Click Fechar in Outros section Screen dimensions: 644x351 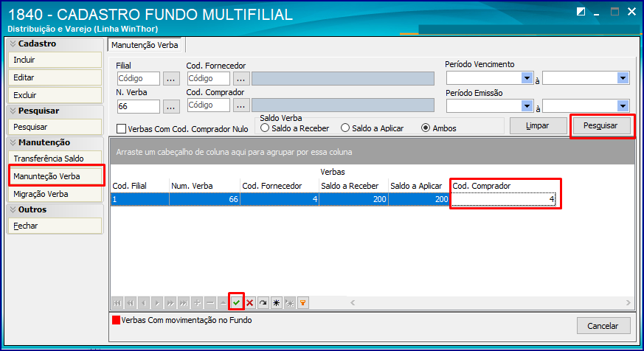pyautogui.click(x=55, y=226)
